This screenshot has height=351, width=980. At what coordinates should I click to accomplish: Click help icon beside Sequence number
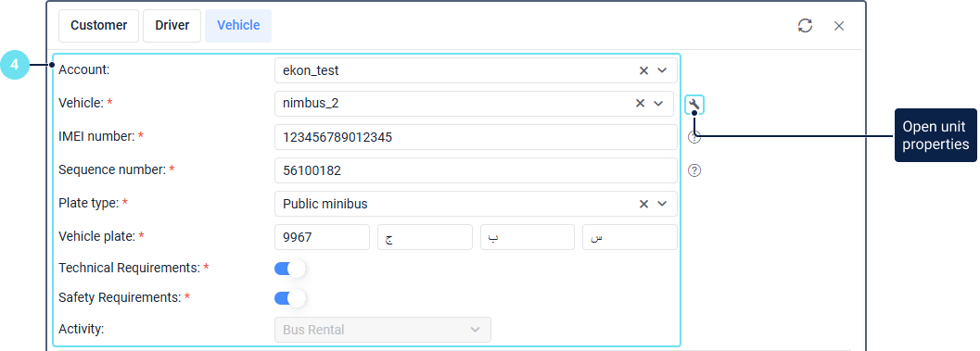(694, 170)
